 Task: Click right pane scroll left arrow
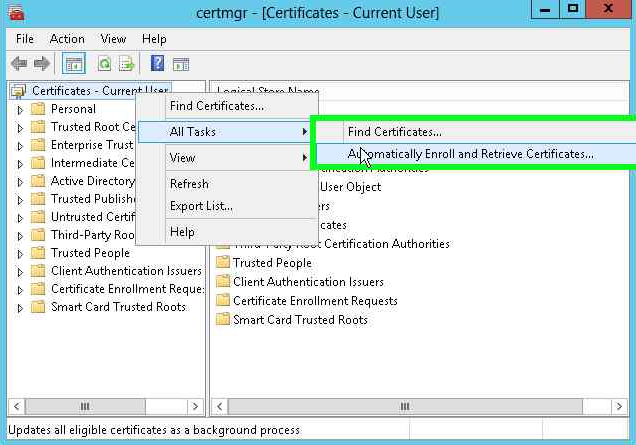(219, 406)
